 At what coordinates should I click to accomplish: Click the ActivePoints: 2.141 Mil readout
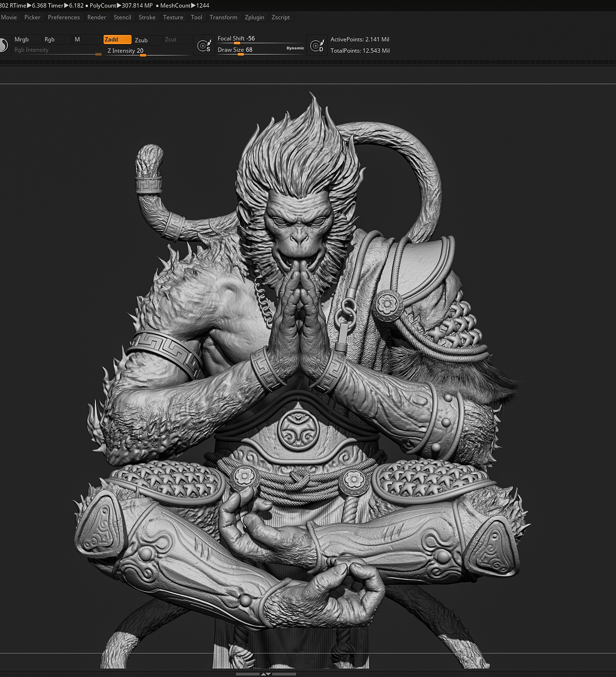360,40
